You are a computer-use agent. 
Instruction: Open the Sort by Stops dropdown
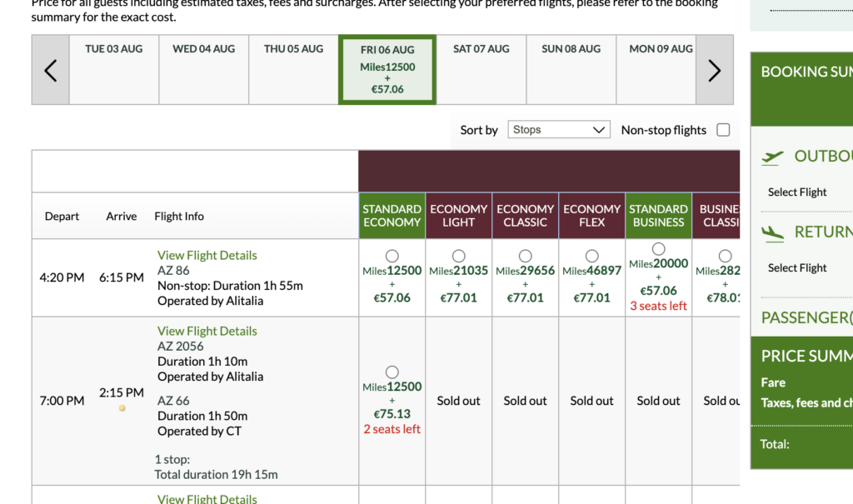559,130
